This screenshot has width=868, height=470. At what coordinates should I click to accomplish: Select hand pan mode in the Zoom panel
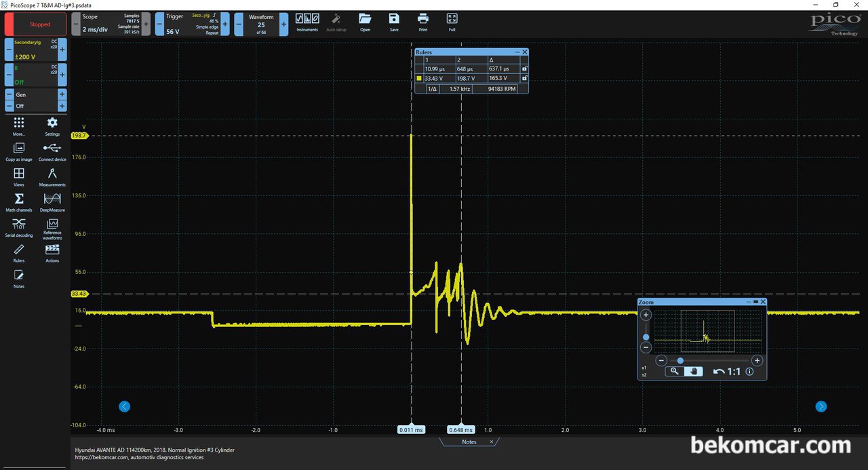pyautogui.click(x=693, y=371)
